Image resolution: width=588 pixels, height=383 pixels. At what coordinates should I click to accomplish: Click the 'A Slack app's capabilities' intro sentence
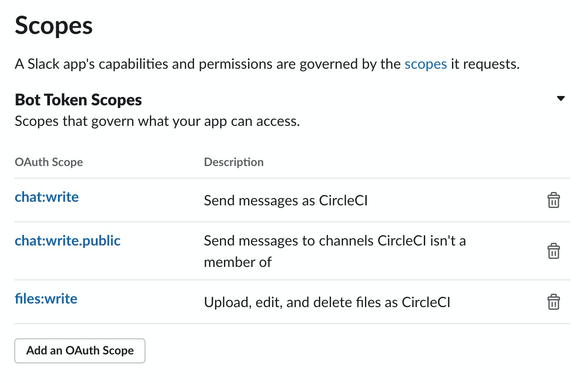click(x=267, y=64)
